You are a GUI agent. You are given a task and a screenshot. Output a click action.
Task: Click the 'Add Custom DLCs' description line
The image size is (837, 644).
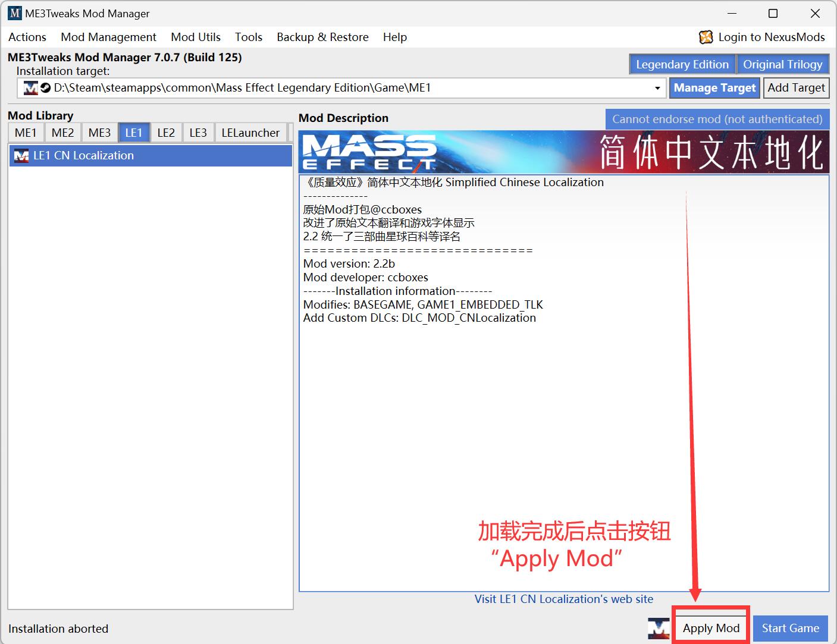pos(419,318)
